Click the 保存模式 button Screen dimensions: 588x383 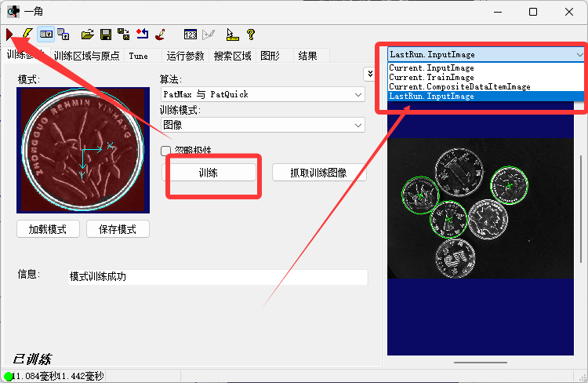coord(118,229)
